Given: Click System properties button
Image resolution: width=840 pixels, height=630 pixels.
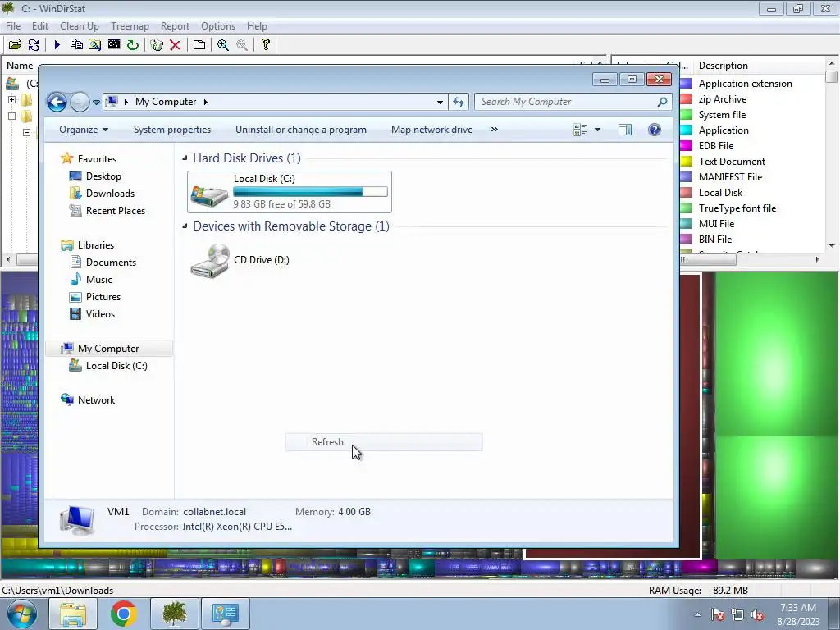Looking at the screenshot, I should (172, 130).
